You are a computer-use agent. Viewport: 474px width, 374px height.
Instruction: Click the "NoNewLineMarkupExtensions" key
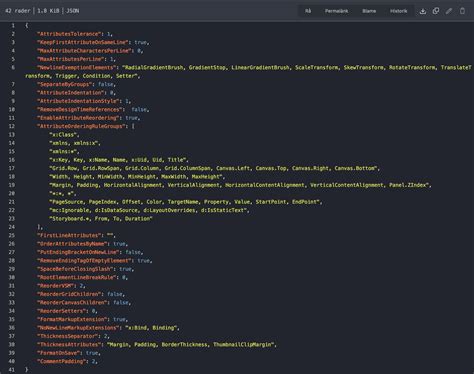(78, 328)
